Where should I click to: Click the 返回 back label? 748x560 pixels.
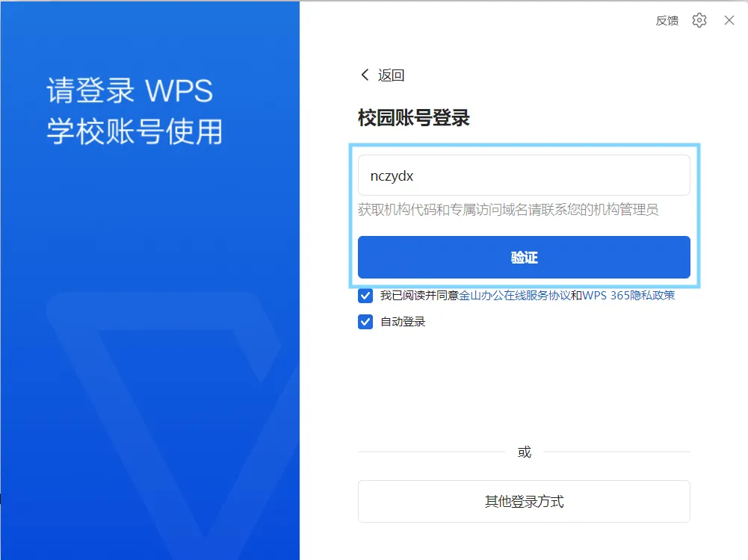(391, 75)
